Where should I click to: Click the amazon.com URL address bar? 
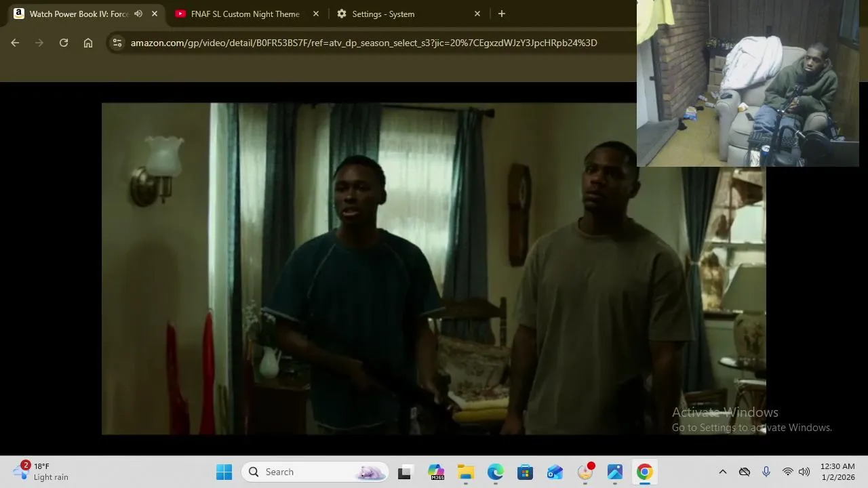point(363,43)
